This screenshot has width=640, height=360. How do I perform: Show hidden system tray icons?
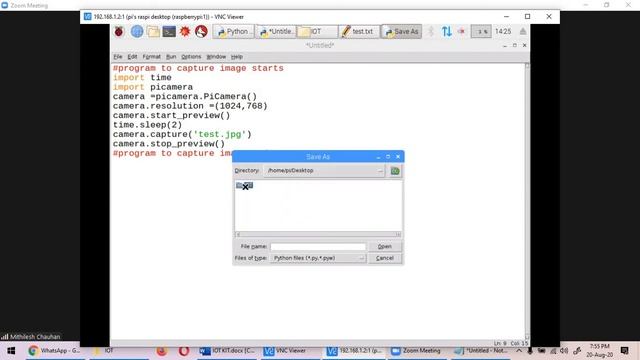point(518,351)
